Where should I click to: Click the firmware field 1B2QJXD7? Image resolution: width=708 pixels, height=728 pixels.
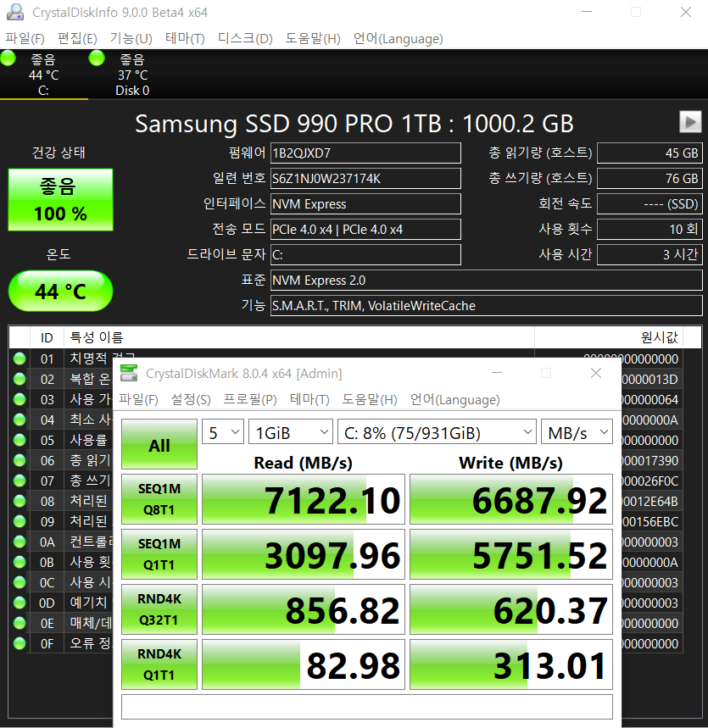365,153
